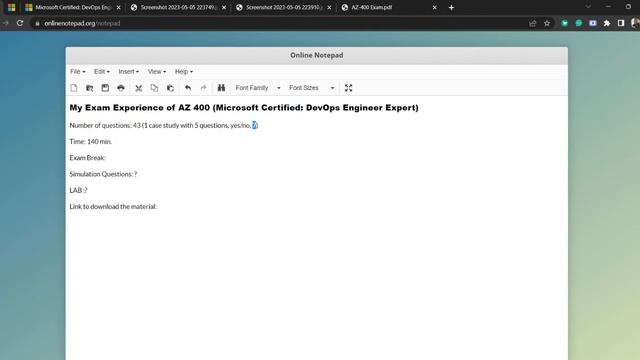Viewport: 640px width, 360px height.
Task: Open the browser Extensions puzzle icon
Action: click(x=607, y=23)
